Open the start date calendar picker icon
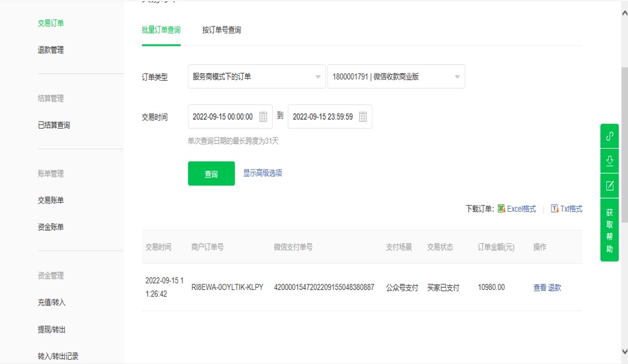This screenshot has width=628, height=364. [263, 117]
